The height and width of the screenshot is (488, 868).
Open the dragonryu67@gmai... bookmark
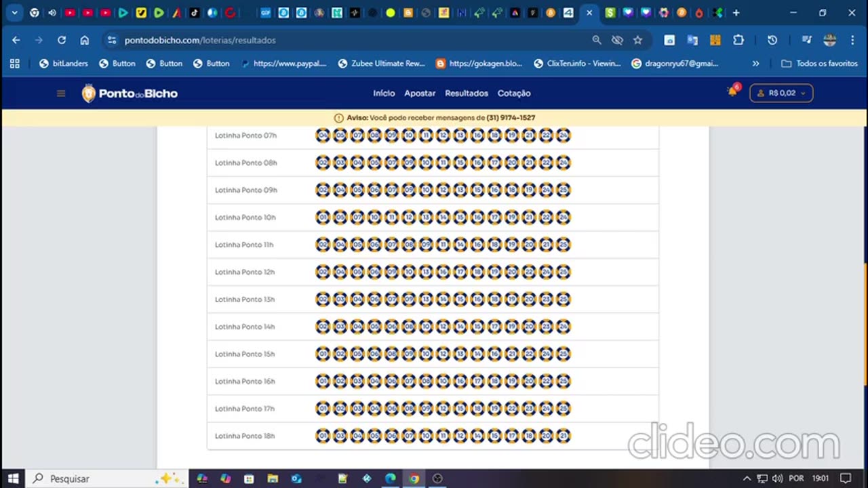coord(675,63)
